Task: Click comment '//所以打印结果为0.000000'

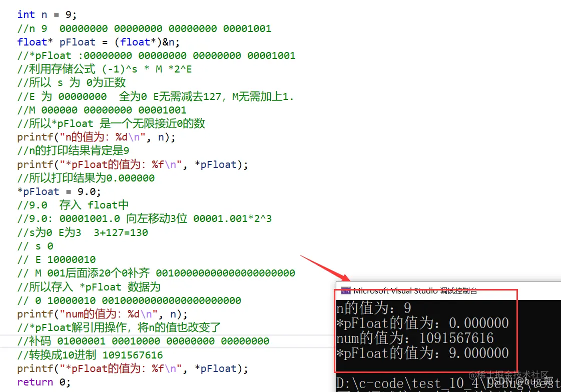Action: pyautogui.click(x=86, y=178)
